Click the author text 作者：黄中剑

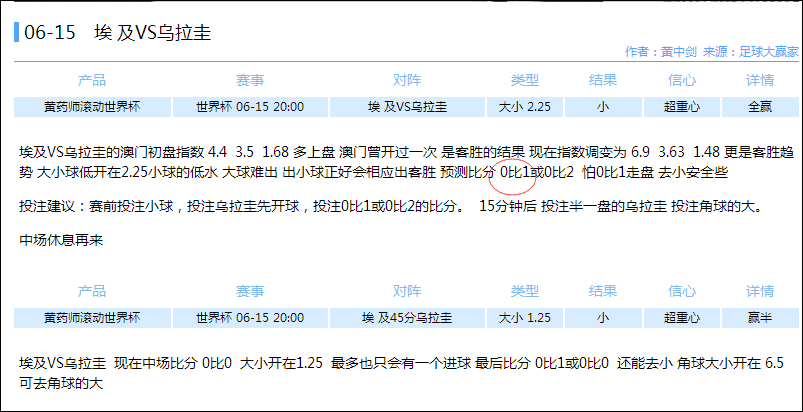[x=661, y=52]
